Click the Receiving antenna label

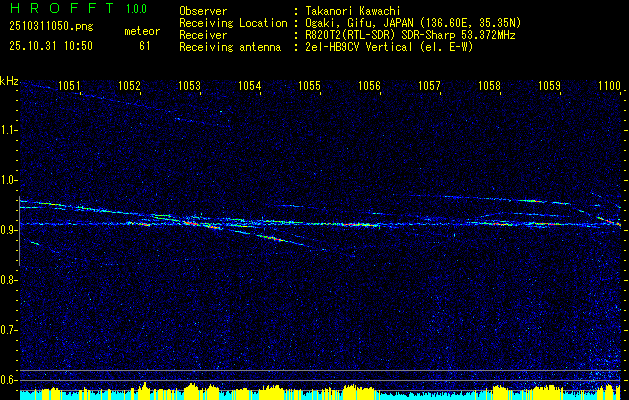[230, 47]
